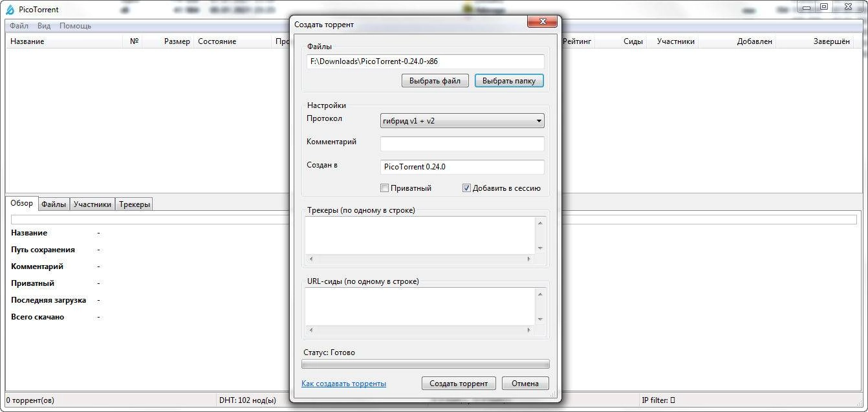Switch to the Обзор tab

pos(21,203)
